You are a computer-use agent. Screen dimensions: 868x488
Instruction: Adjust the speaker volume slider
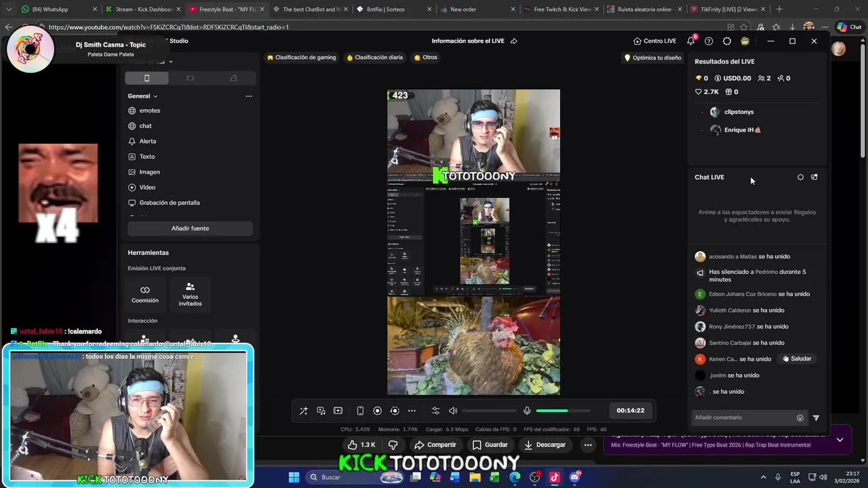489,411
